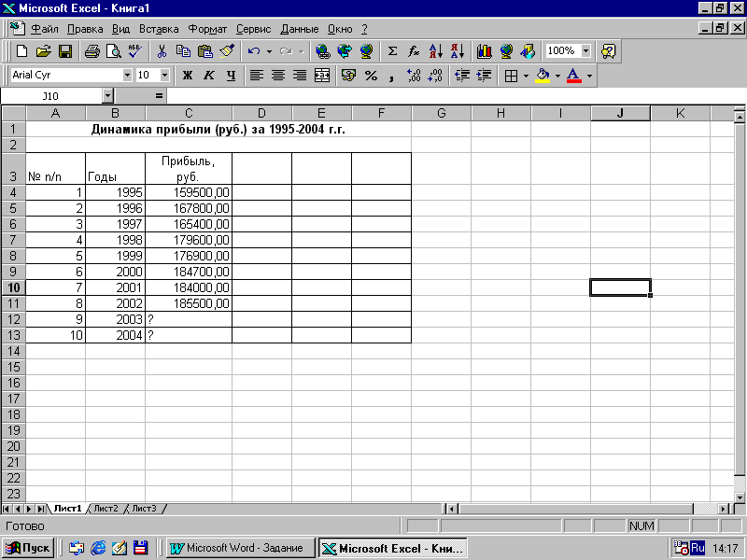The image size is (747, 560).
Task: Select row 12 header
Action: pyautogui.click(x=13, y=319)
